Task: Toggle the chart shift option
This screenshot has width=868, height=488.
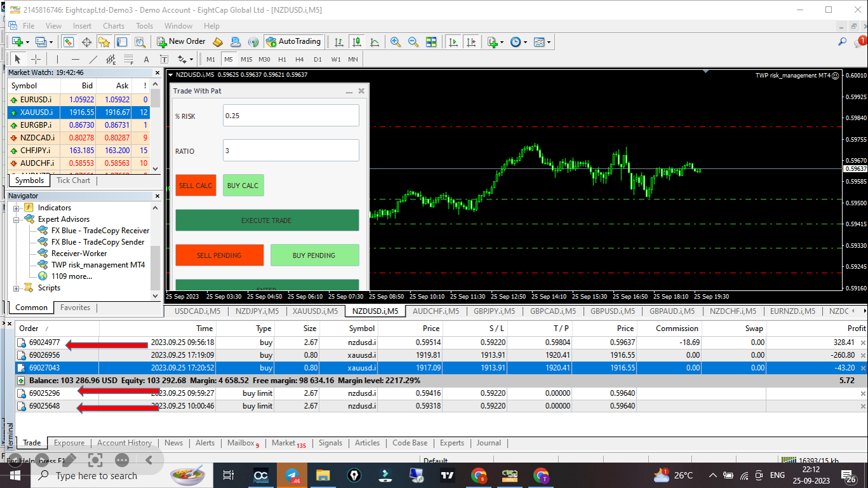Action: 471,42
